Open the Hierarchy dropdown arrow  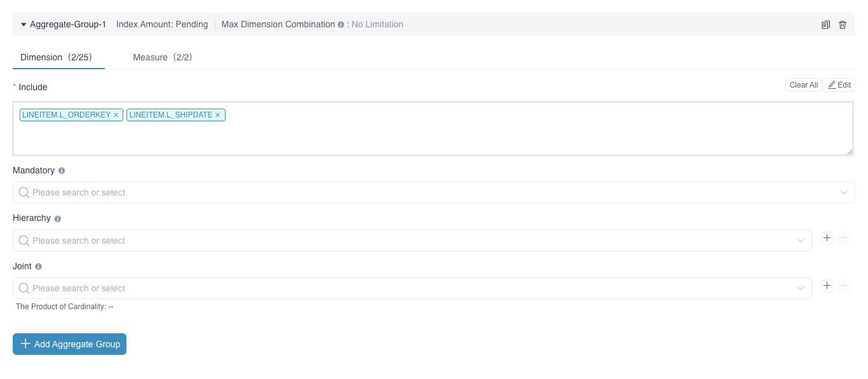pos(801,241)
